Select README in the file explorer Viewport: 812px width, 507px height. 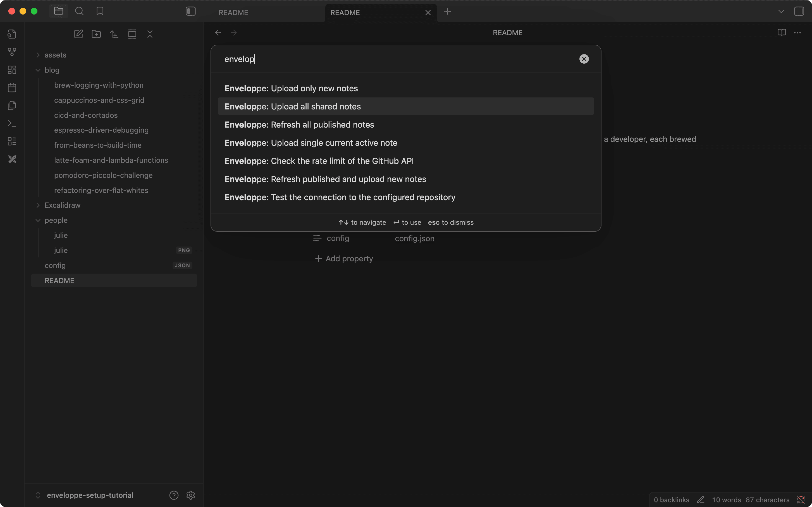pyautogui.click(x=114, y=281)
